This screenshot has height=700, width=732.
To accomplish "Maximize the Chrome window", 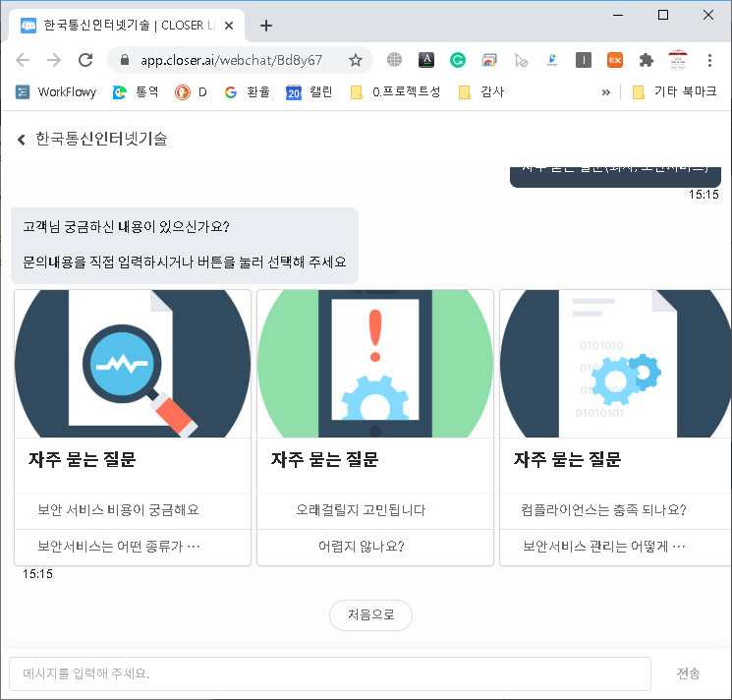I will tap(663, 15).
